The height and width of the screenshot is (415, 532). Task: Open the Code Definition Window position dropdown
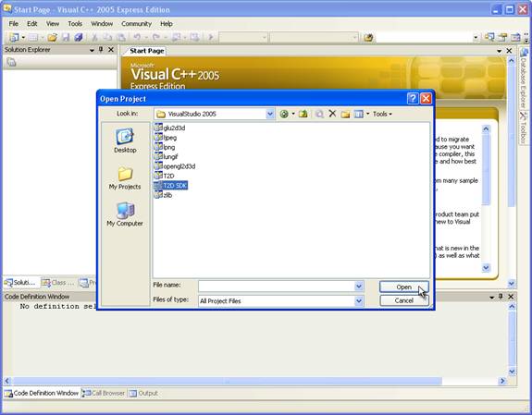click(x=491, y=297)
